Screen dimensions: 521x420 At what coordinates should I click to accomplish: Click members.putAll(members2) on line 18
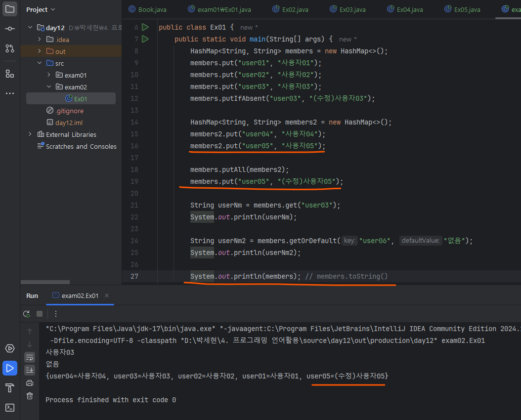pyautogui.click(x=239, y=169)
